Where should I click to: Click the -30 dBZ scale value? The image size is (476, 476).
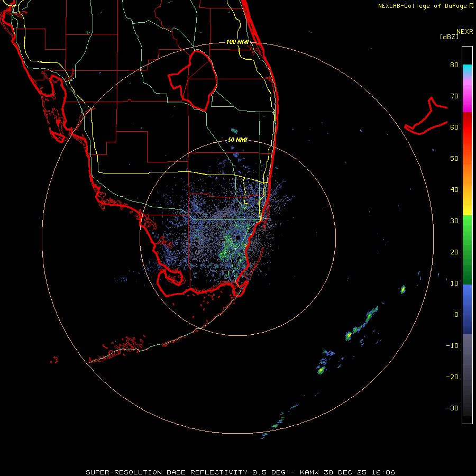click(x=452, y=408)
